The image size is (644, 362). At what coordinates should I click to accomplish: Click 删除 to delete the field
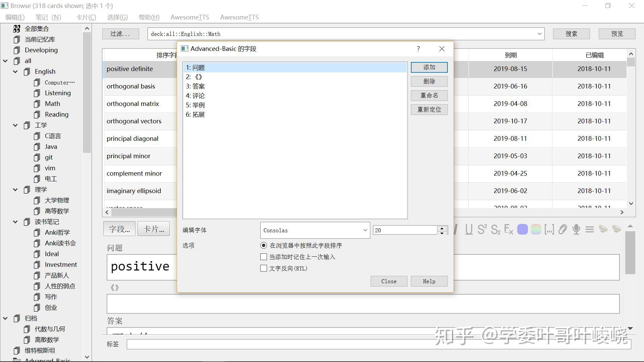tap(429, 81)
